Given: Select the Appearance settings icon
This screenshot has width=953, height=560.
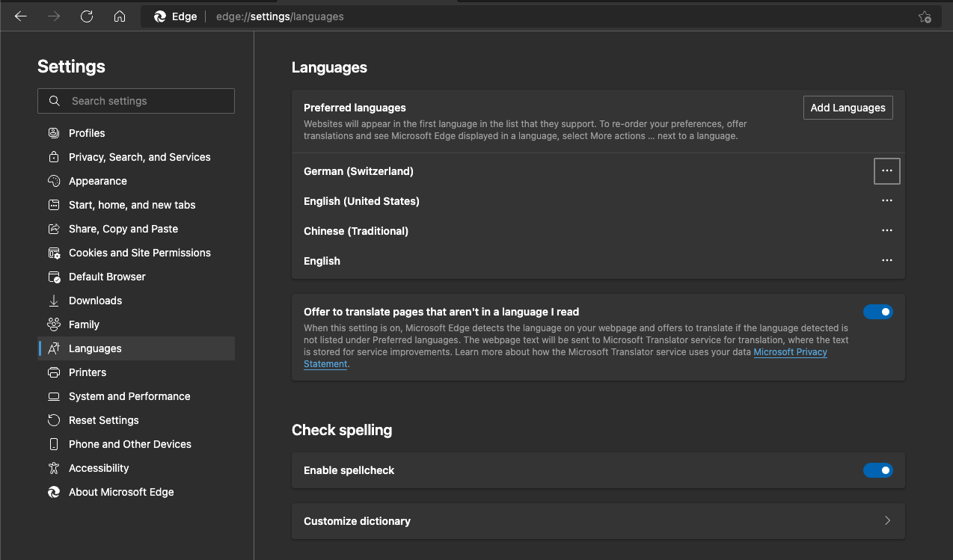Looking at the screenshot, I should click(x=53, y=180).
